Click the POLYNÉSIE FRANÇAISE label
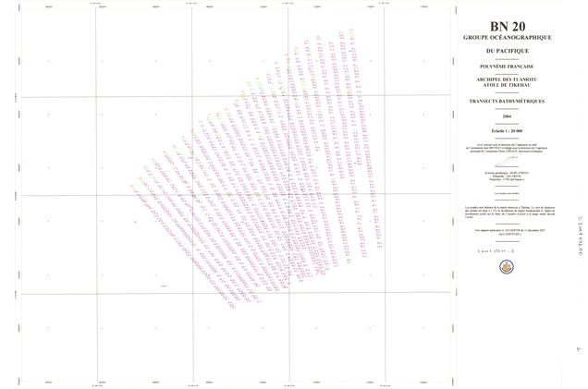Viewport: 588px width, 389px height. click(x=506, y=67)
